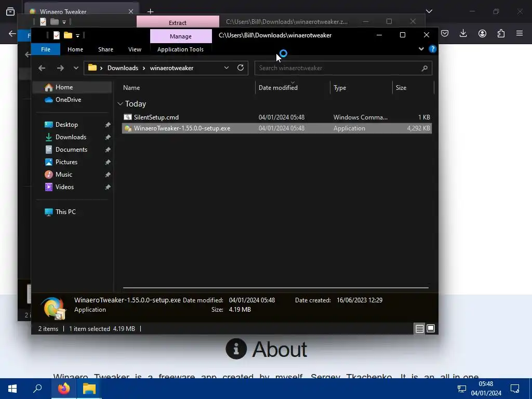Screen dimensions: 532x399
Task: Select WinaeroTweaker-1.55.0.0-setup.exe file
Action: click(277, 128)
